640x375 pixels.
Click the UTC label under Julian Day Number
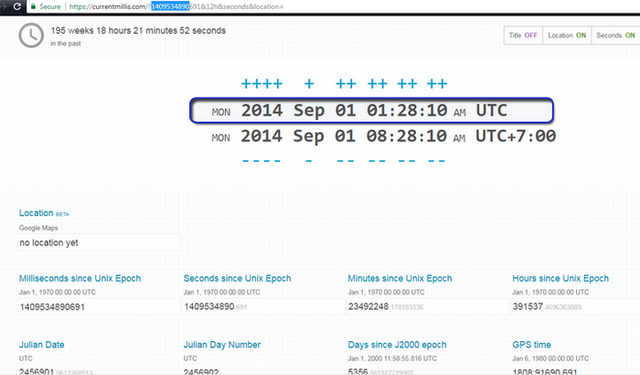click(190, 359)
